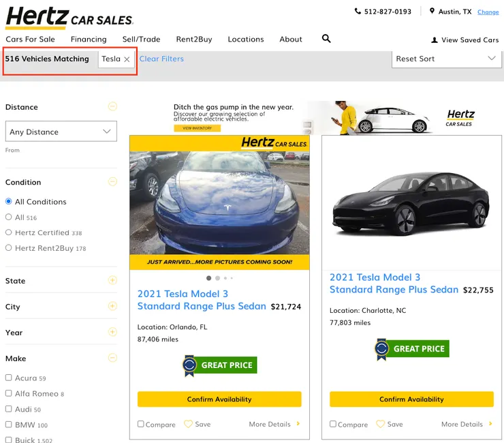This screenshot has height=443, width=504.
Task: Click the 516 Vehicles Matching text
Action: click(47, 59)
